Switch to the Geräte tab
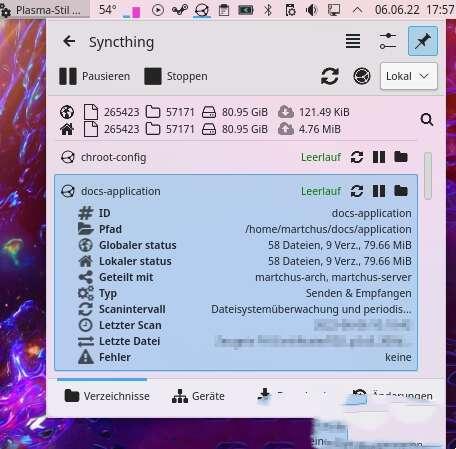This screenshot has height=449, width=456. (x=198, y=396)
